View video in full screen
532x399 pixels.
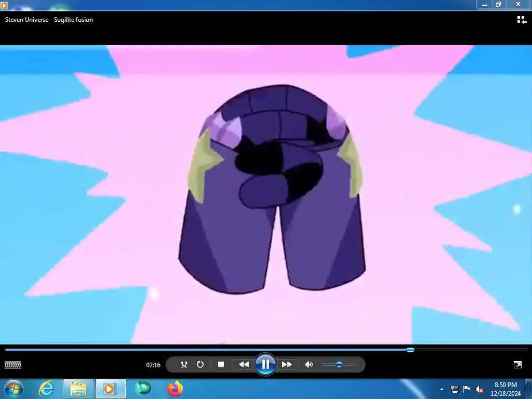pyautogui.click(x=518, y=365)
